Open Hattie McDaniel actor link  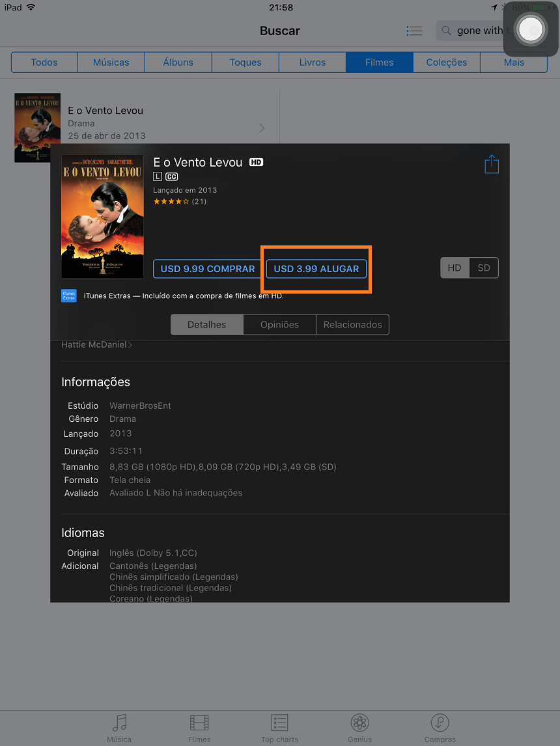click(96, 344)
